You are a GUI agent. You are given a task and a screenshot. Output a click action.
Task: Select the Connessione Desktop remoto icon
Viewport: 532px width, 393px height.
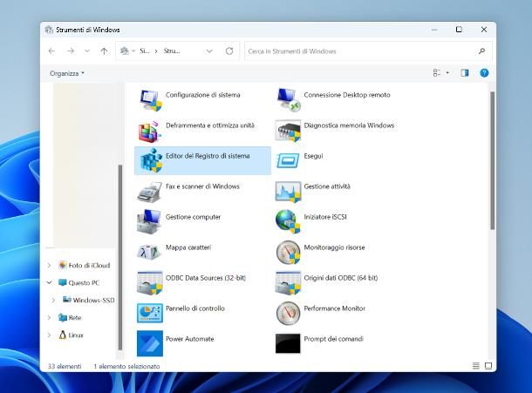click(289, 99)
